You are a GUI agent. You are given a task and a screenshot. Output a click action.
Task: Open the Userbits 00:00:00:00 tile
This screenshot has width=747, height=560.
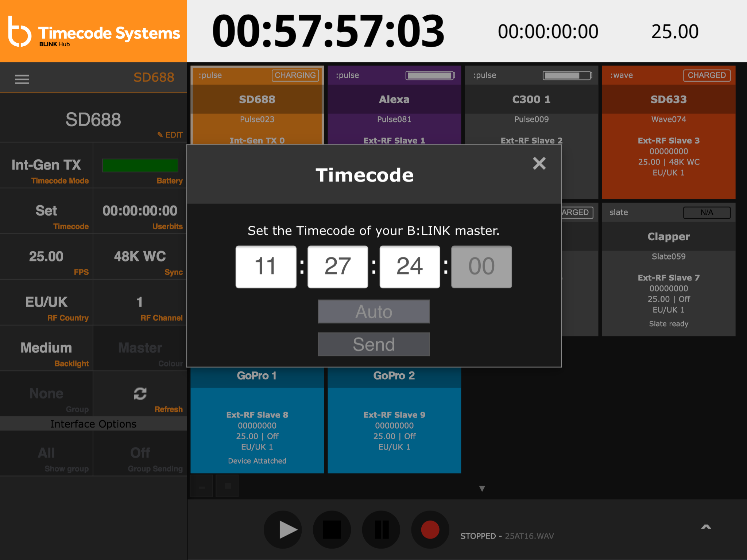140,211
